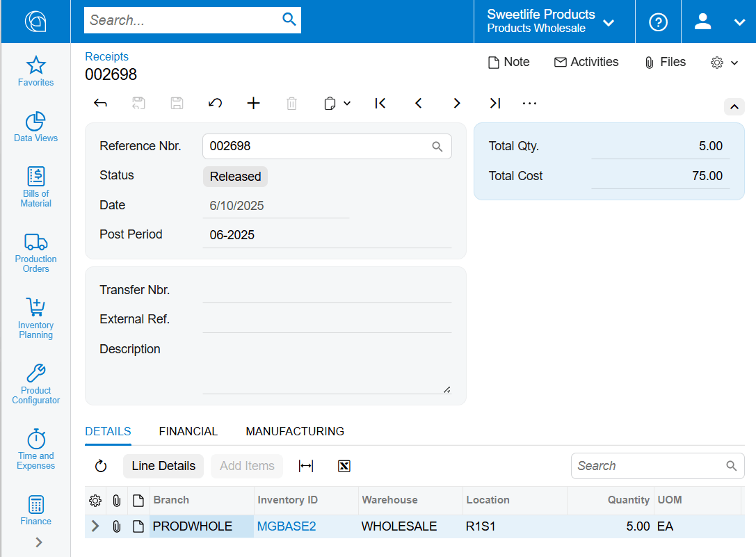Click the Receipts breadcrumb link
Screen dimensions: 756x557
pos(106,56)
